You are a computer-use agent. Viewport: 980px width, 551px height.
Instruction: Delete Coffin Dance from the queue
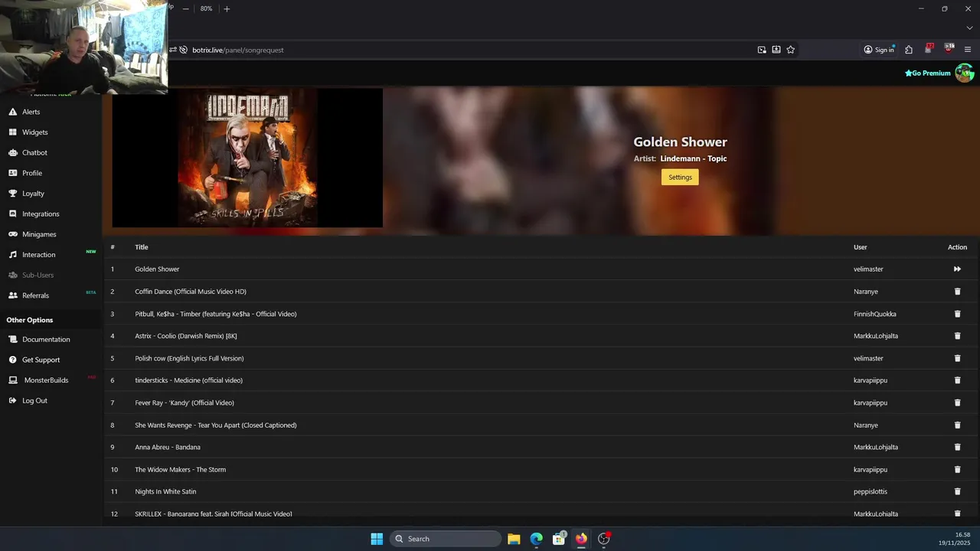[x=957, y=292]
